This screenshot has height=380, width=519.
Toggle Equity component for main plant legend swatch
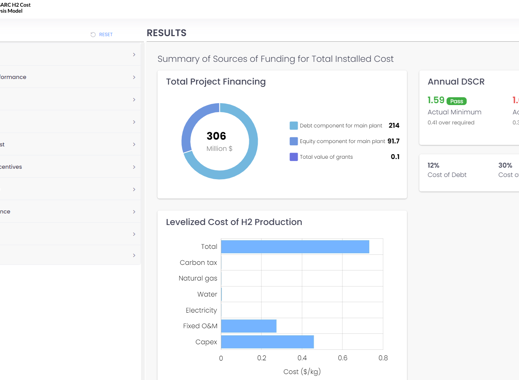[x=294, y=141]
